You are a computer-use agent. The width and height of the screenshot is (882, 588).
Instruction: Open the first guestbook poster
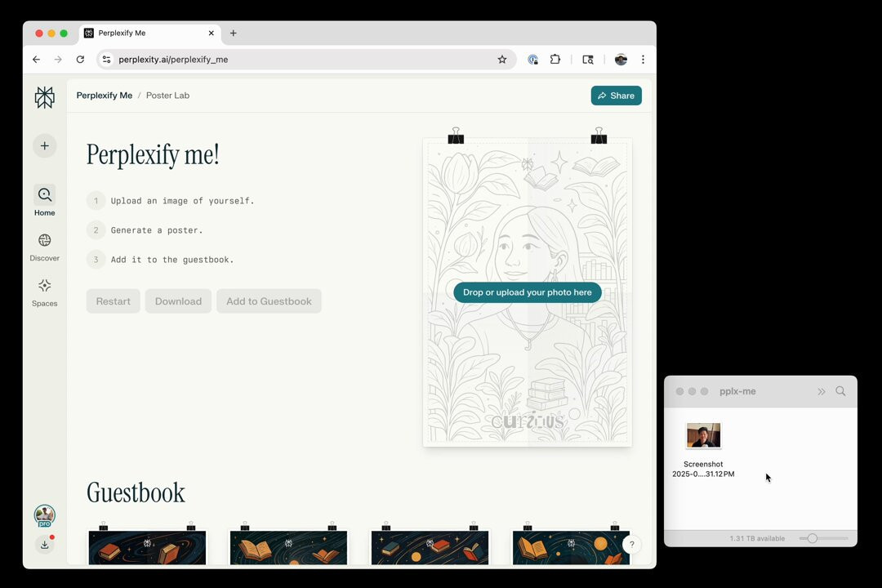pyautogui.click(x=147, y=547)
